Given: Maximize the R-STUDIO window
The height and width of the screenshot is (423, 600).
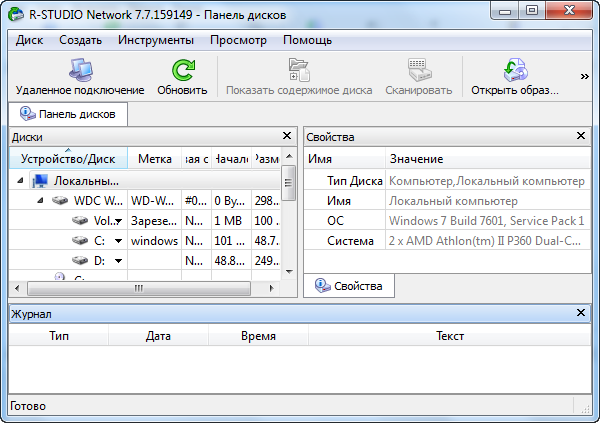Looking at the screenshot, I should click(532, 11).
